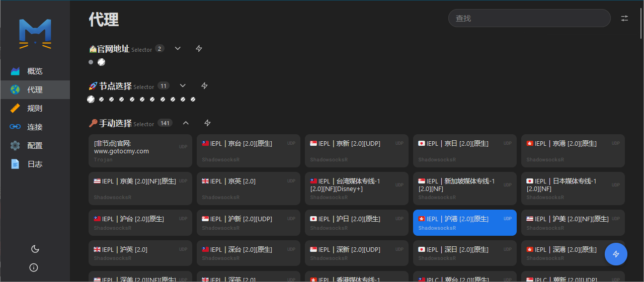Select IEPL 台湾媒体专线-1 proxy
The image size is (644, 282).
tap(357, 189)
